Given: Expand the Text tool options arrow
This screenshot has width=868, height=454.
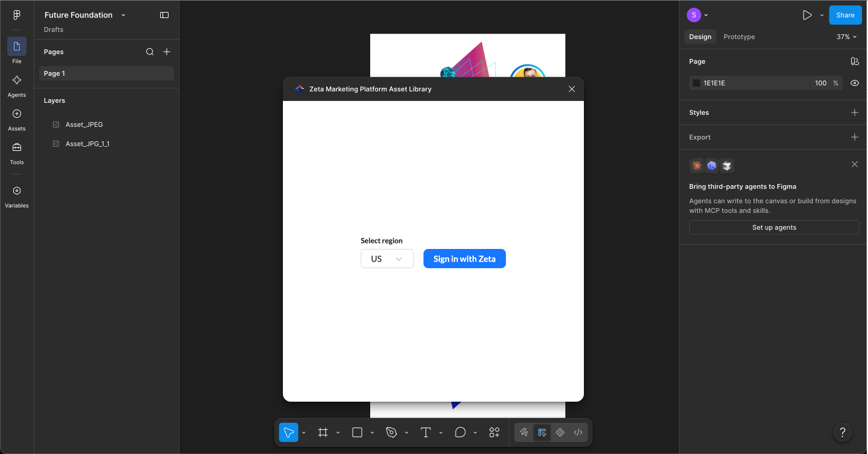Looking at the screenshot, I should (441, 432).
